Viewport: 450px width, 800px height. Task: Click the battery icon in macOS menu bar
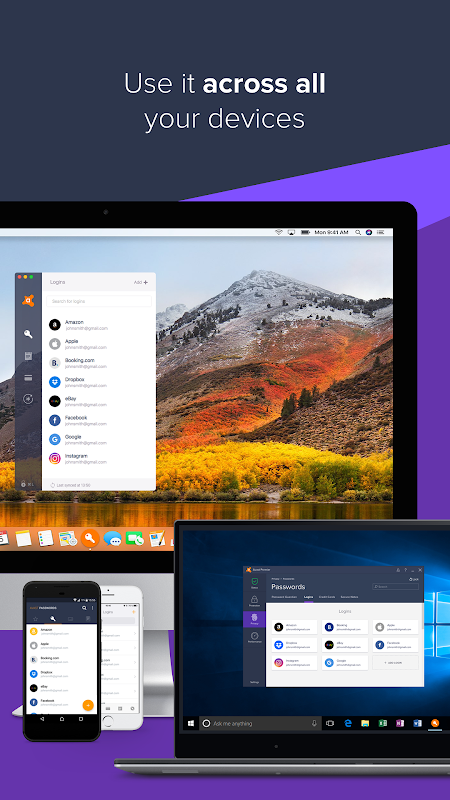tap(305, 232)
